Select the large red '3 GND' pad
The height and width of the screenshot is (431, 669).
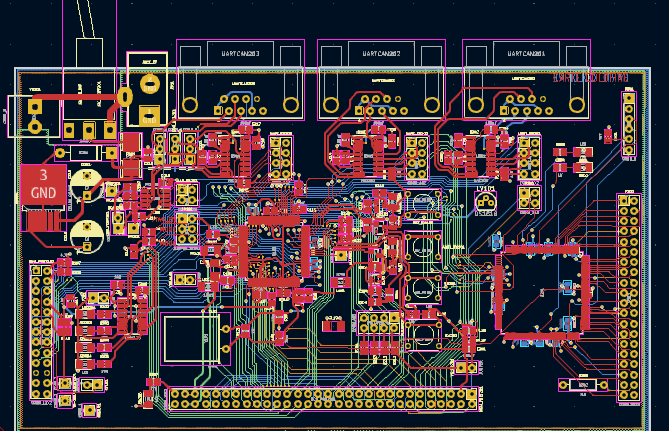tap(44, 184)
